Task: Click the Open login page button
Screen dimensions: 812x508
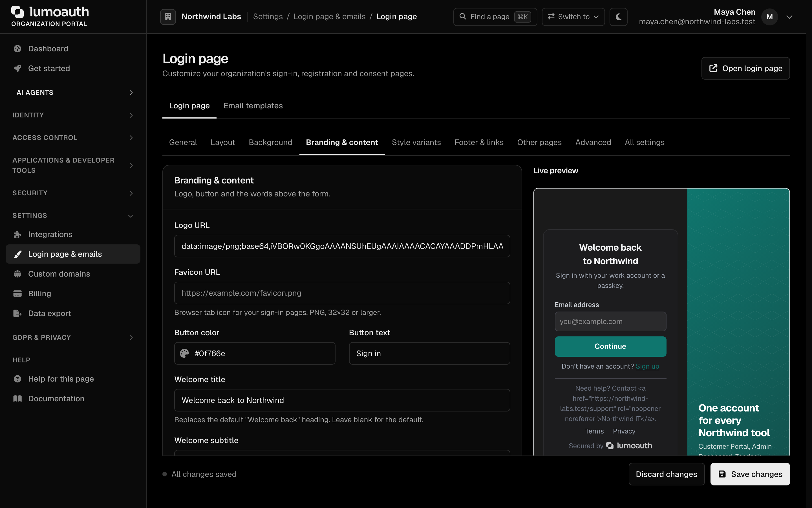Action: [x=745, y=69]
